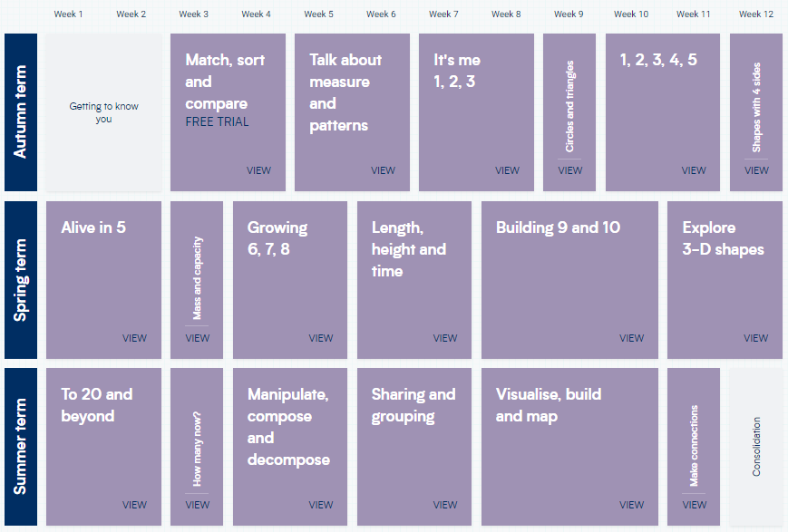Click VIEW under Talk about measure and patterns
This screenshot has height=532, width=788.
[x=383, y=170]
